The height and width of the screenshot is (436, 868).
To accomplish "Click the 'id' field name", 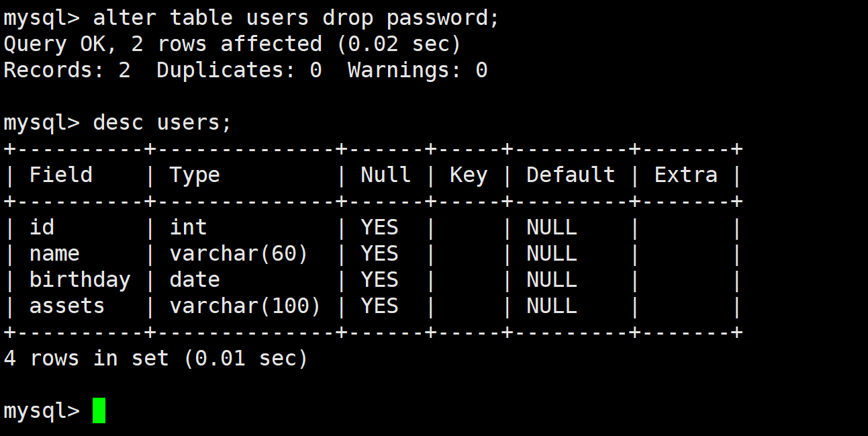I will coord(42,228).
